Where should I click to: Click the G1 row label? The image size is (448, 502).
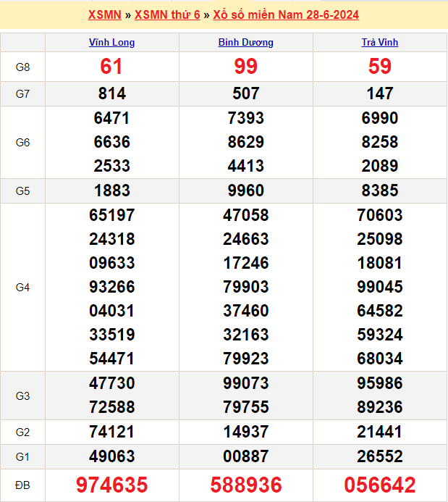tap(22, 456)
